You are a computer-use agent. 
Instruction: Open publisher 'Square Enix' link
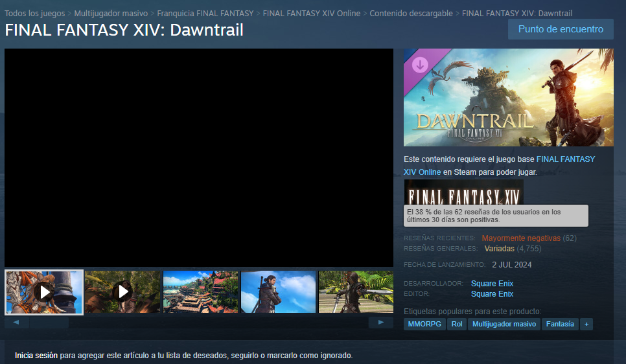(492, 294)
